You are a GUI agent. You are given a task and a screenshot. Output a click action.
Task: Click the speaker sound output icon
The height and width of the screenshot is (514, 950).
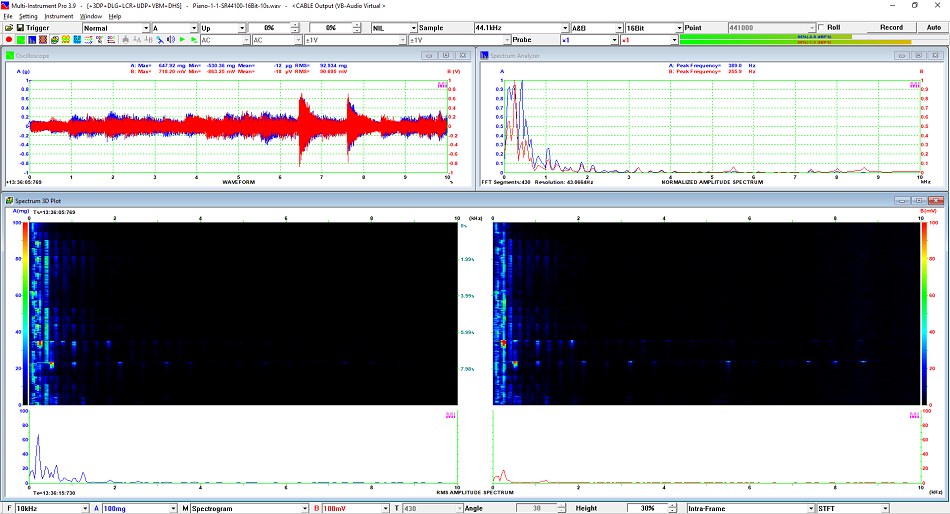click(x=170, y=40)
